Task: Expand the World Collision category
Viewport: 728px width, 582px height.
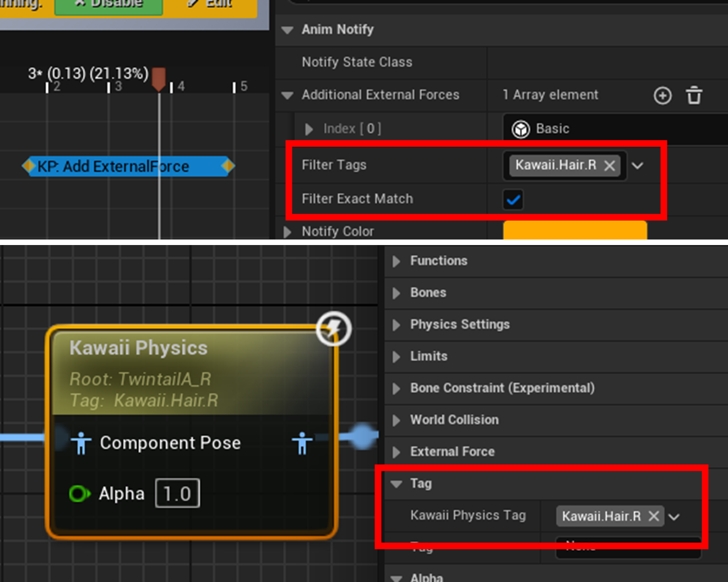Action: click(395, 420)
